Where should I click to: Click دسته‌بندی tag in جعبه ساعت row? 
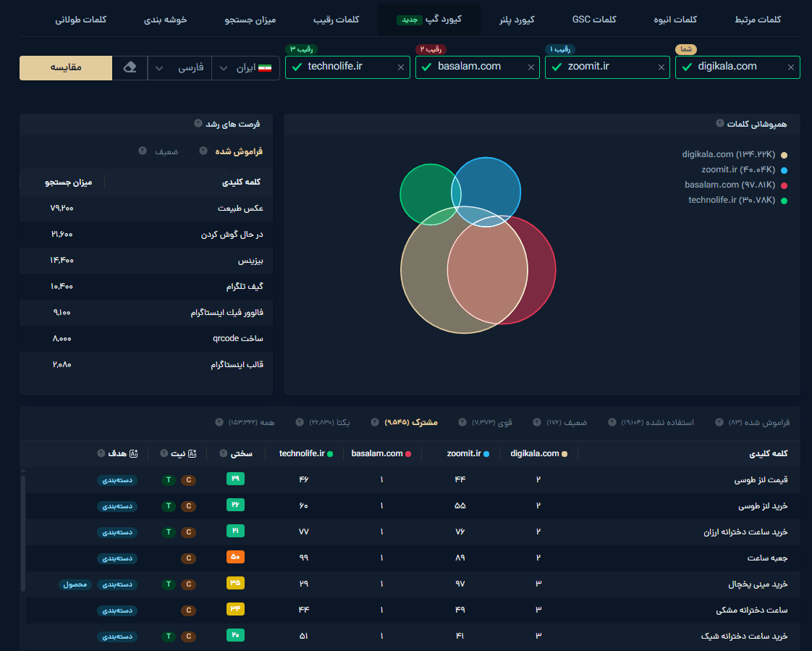coord(117,559)
